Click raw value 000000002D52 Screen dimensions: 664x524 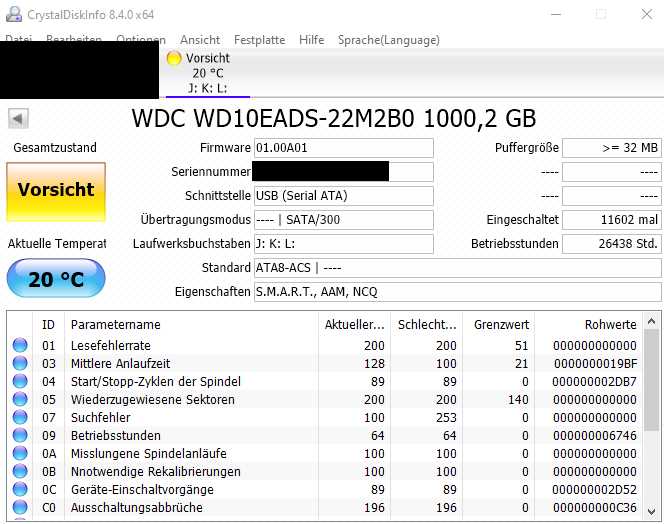pos(595,490)
